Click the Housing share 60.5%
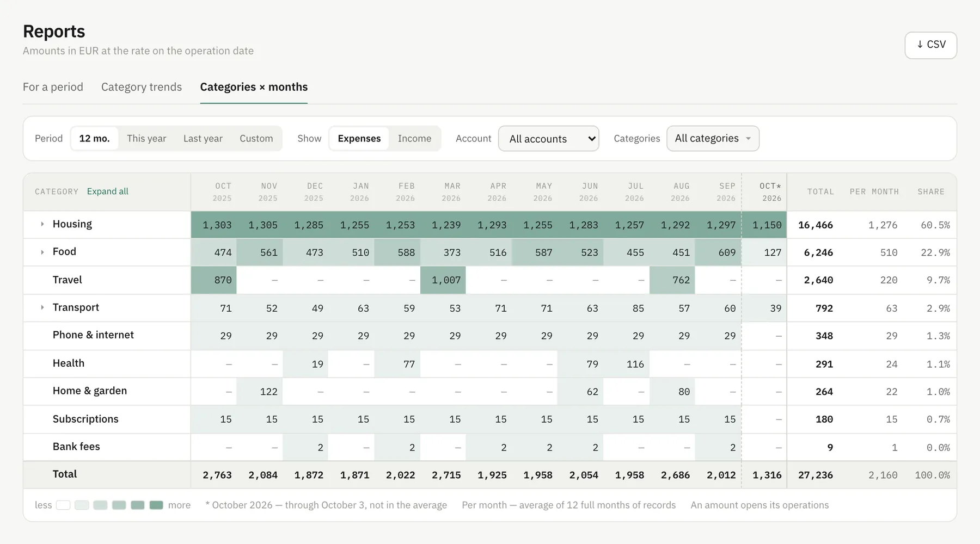 935,225
